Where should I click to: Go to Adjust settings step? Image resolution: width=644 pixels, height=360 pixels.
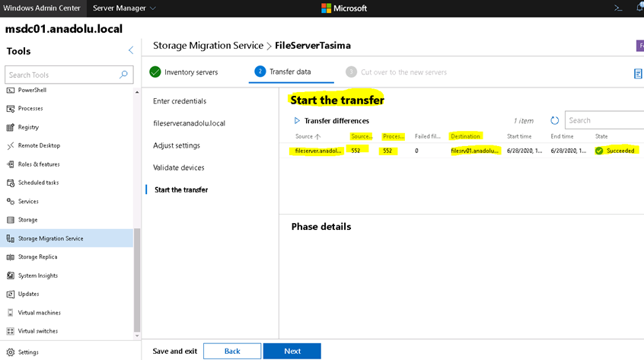click(176, 145)
